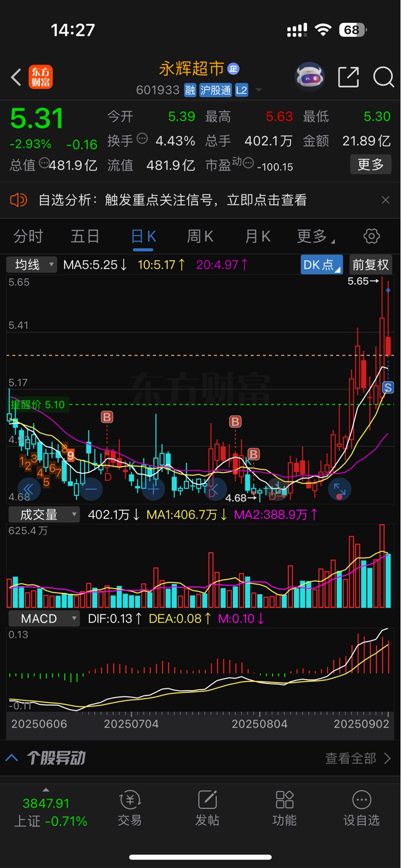Open the 成交量 indicator dropdown
Viewport: 401px width, 868px height.
click(44, 515)
